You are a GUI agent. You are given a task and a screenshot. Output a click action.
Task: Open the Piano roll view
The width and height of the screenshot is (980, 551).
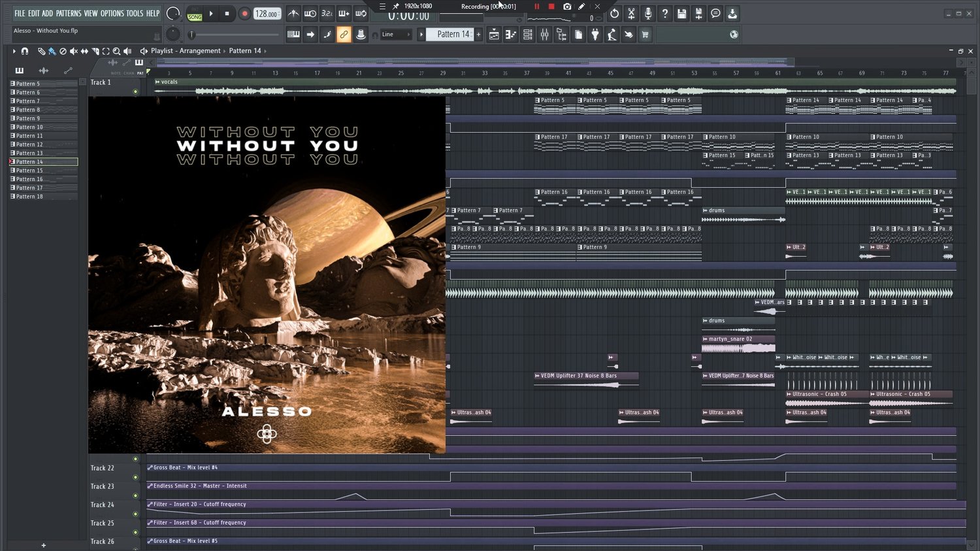tap(511, 35)
